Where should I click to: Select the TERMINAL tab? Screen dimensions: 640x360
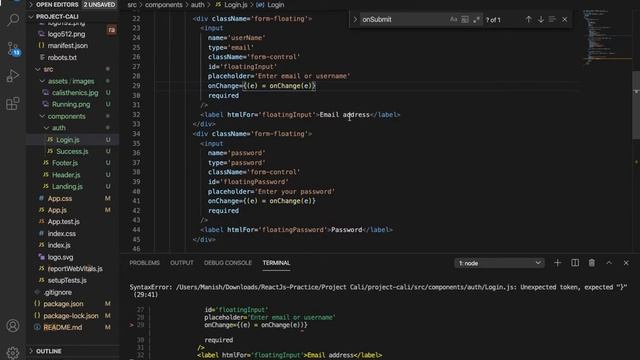coord(276,263)
